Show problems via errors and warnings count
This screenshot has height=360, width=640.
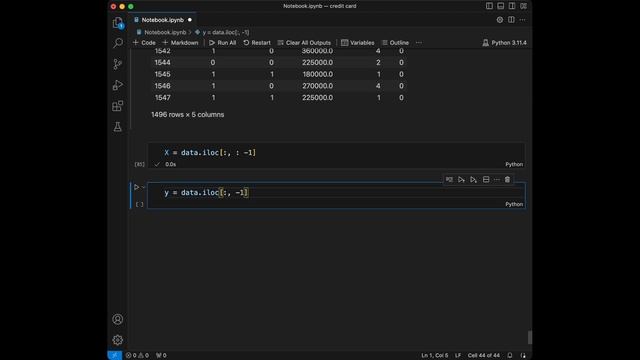tap(137, 355)
